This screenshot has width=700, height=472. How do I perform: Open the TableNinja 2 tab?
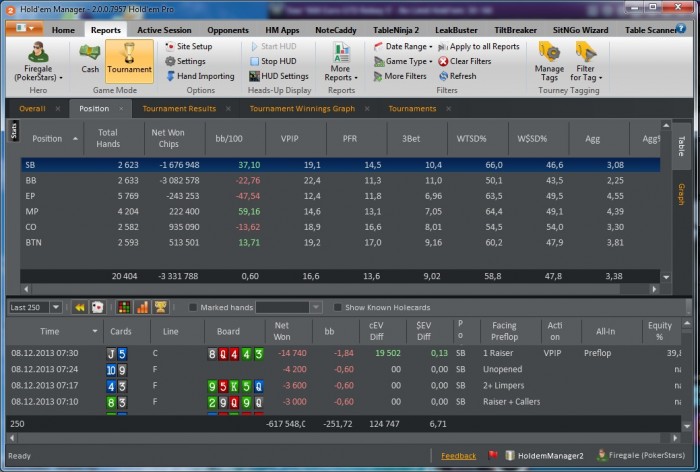pyautogui.click(x=396, y=30)
